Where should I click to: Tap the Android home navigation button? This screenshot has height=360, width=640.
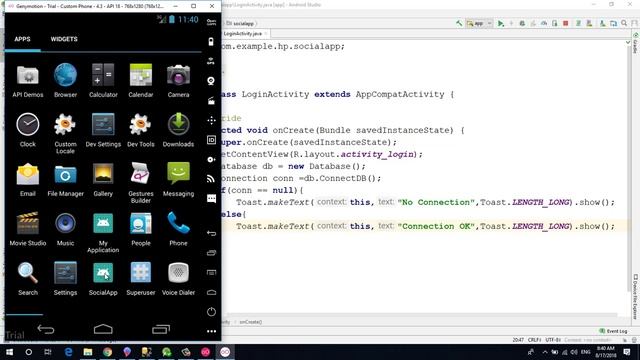tap(103, 329)
